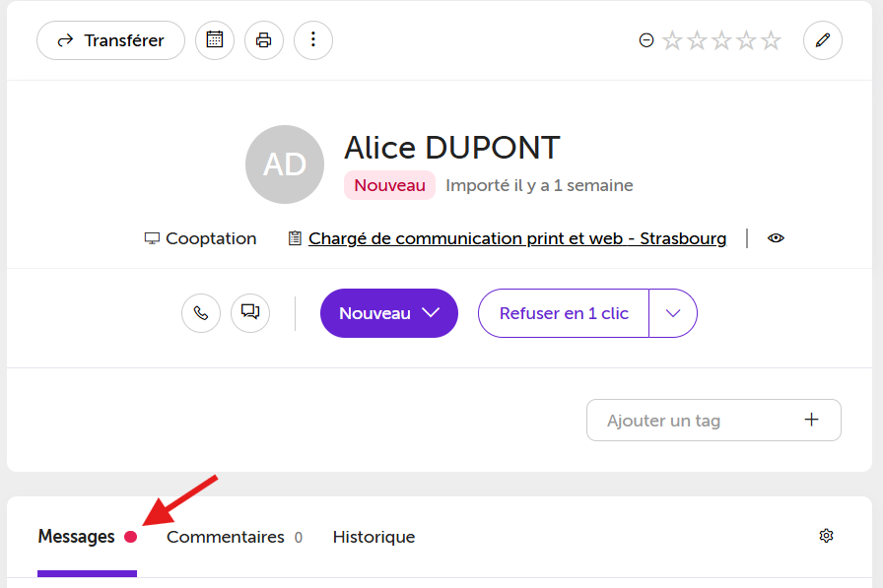Viewport: 883px width, 588px height.
Task: Switch to the Commentaires tab
Action: coord(235,538)
